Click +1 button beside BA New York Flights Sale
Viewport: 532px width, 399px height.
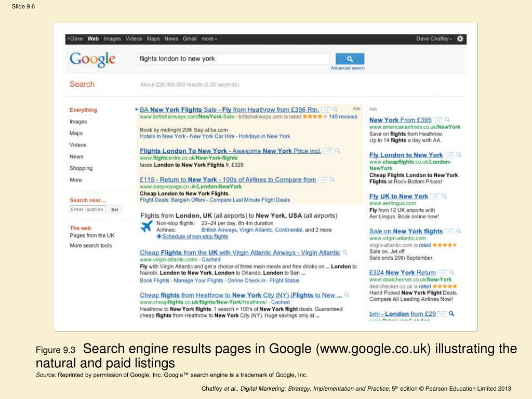(326, 110)
